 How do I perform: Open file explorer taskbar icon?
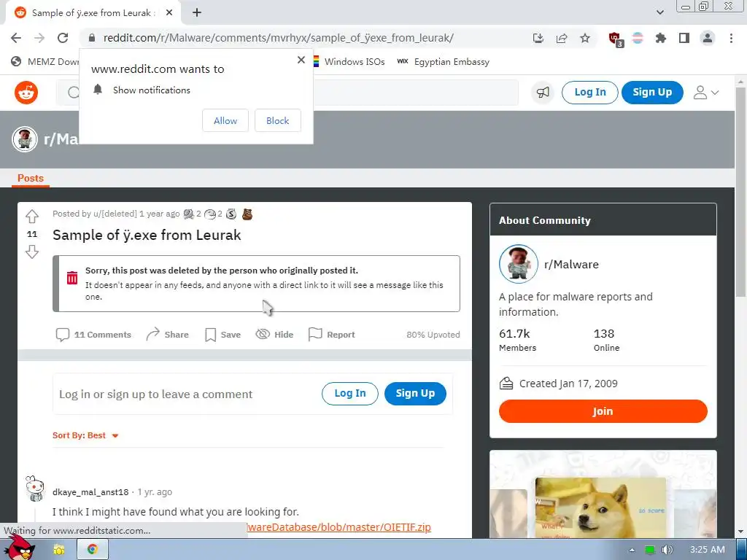pyautogui.click(x=58, y=550)
